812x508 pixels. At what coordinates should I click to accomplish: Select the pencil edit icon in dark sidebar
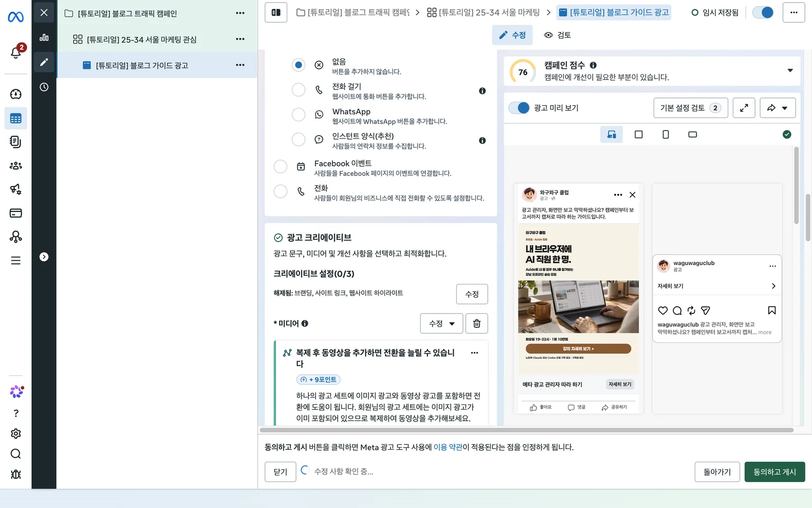tap(44, 62)
